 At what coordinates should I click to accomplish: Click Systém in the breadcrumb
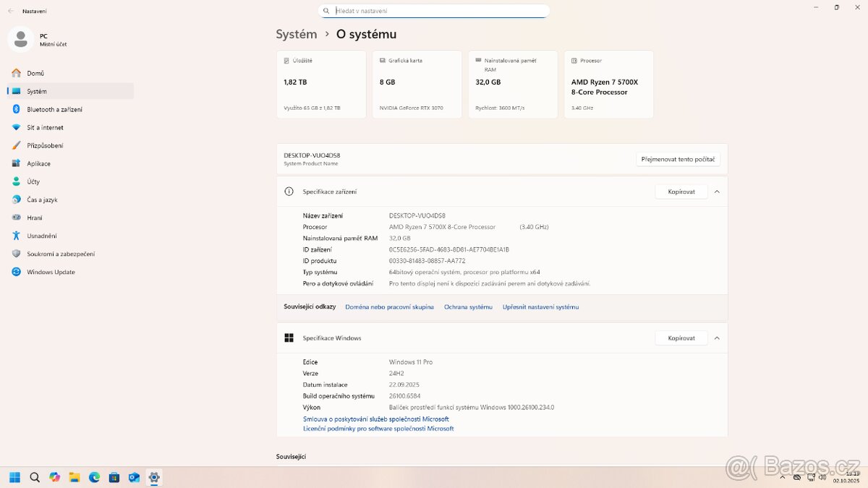click(x=297, y=34)
